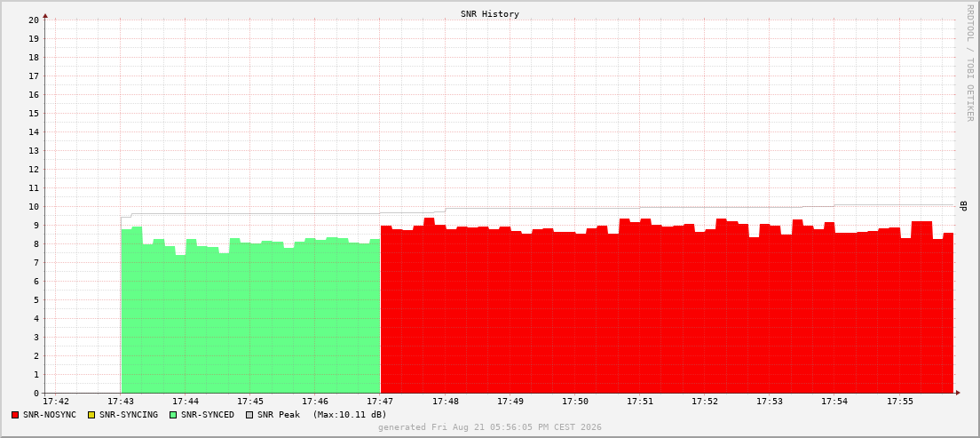Click the red SNR-NOSYNC legend swatch

(15, 415)
